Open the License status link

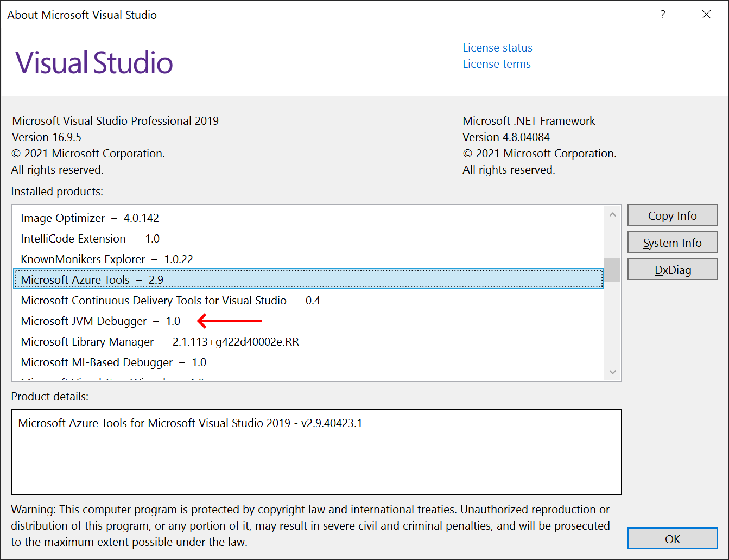(497, 48)
